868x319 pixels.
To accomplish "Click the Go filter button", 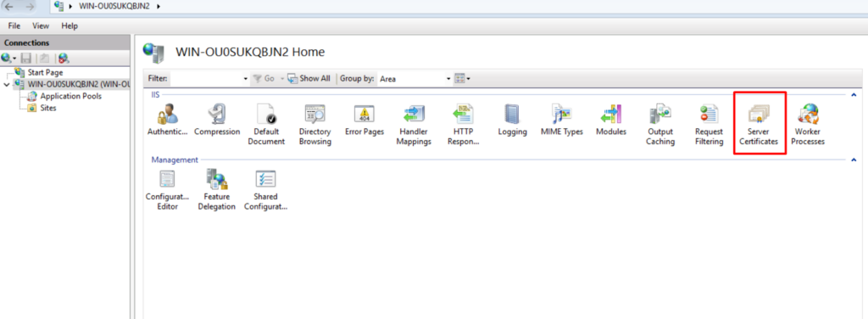I will (264, 79).
